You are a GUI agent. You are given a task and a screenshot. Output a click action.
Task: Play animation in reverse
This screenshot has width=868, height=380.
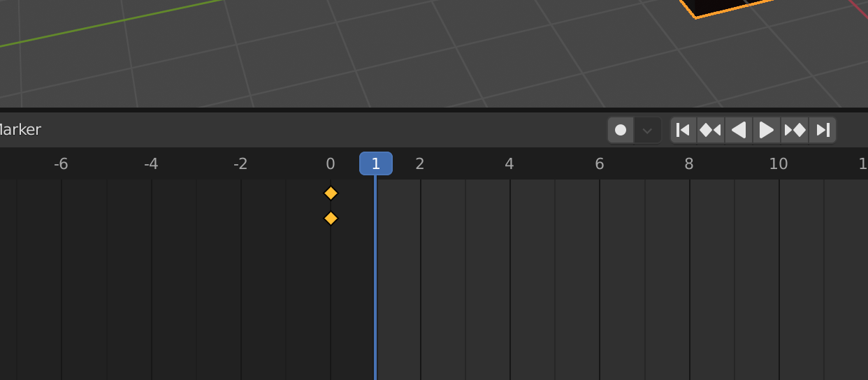739,130
